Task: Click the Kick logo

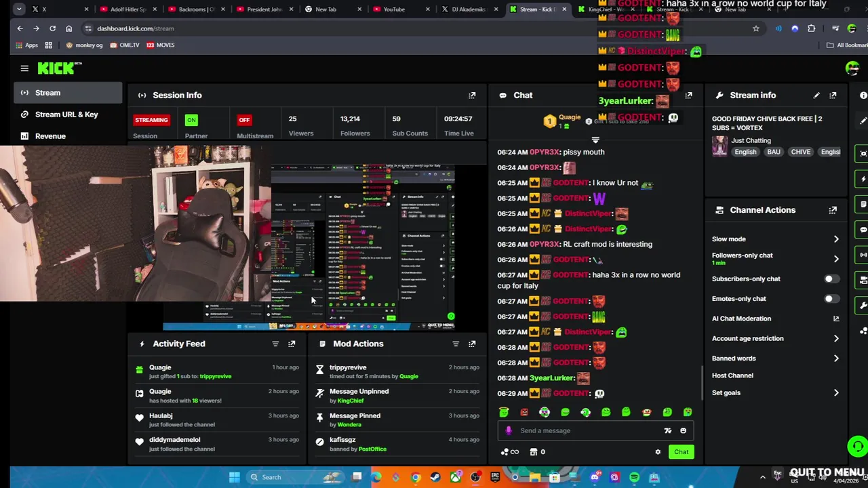Action: click(59, 68)
